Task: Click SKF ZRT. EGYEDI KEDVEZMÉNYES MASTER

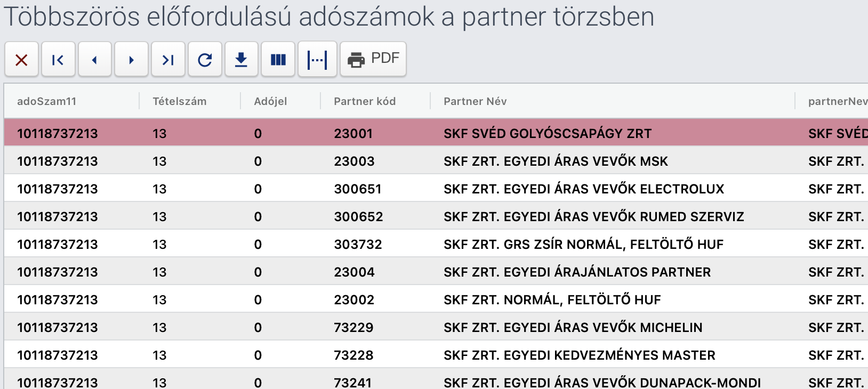Action: coord(579,355)
